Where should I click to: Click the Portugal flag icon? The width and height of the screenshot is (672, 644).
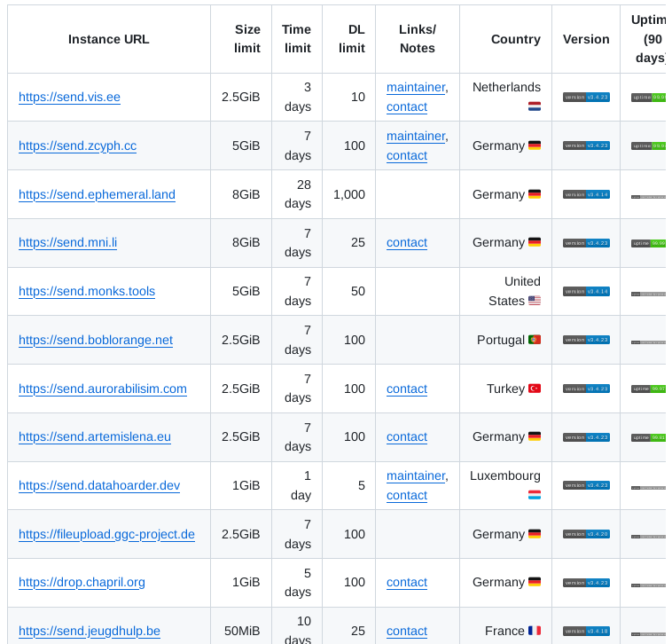pos(535,340)
